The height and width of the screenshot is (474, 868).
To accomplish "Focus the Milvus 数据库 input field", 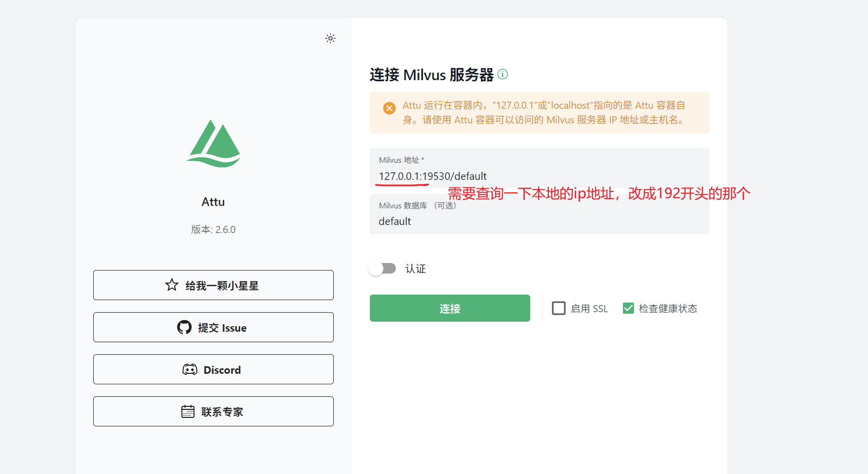I will pos(540,214).
